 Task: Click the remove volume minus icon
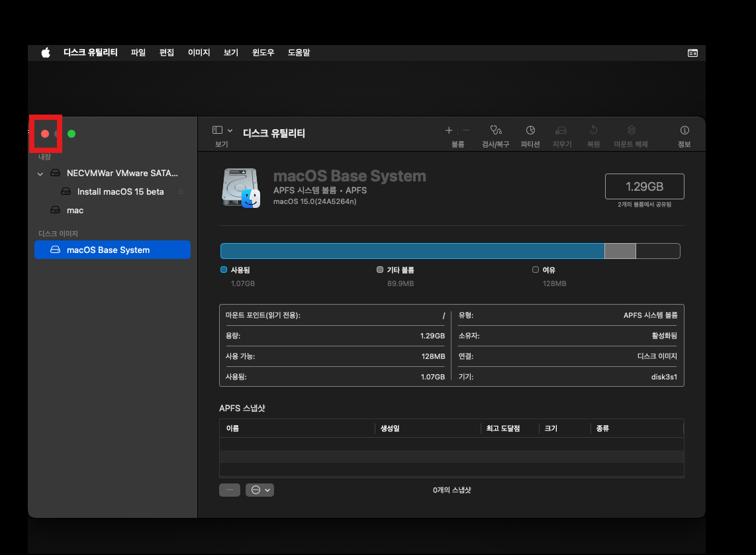pyautogui.click(x=466, y=130)
